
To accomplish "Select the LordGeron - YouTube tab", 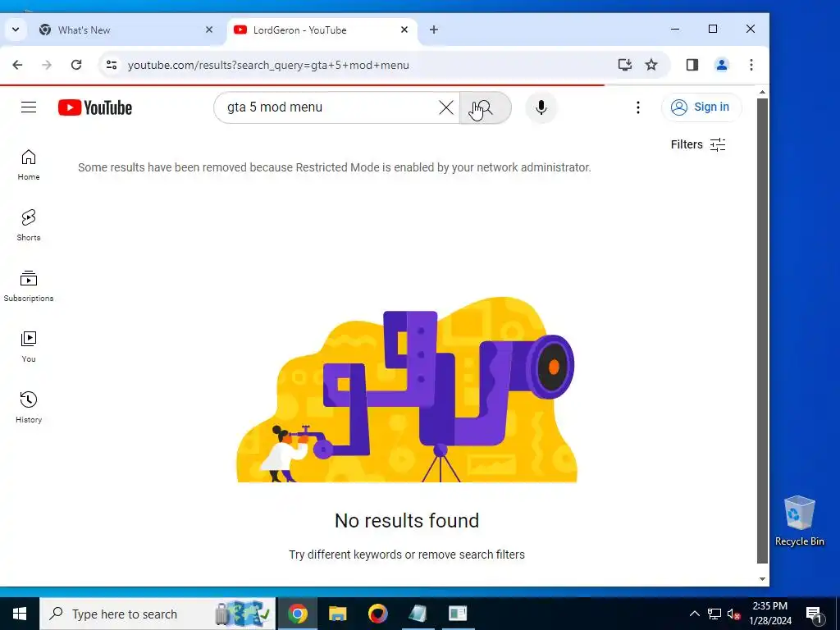I will (x=323, y=30).
